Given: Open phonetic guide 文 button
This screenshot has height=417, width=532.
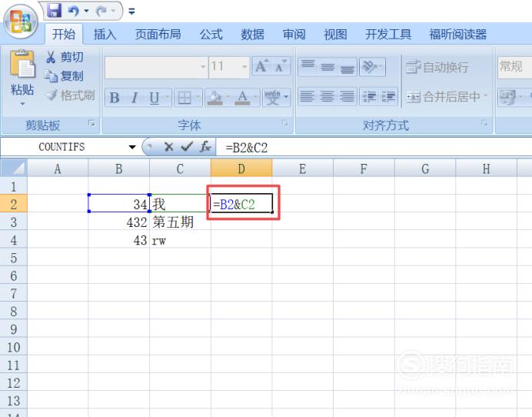Looking at the screenshot, I should 272,98.
